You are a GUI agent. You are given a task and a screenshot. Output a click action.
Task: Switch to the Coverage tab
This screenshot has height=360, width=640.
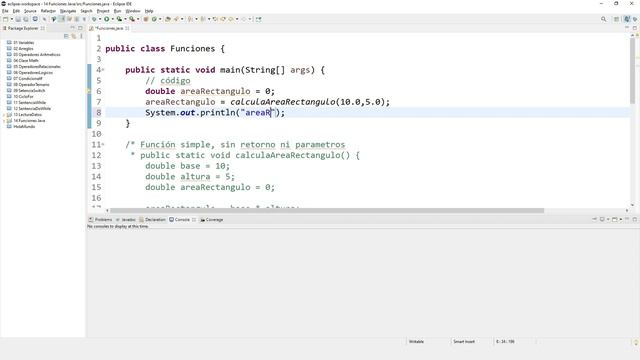point(211,220)
